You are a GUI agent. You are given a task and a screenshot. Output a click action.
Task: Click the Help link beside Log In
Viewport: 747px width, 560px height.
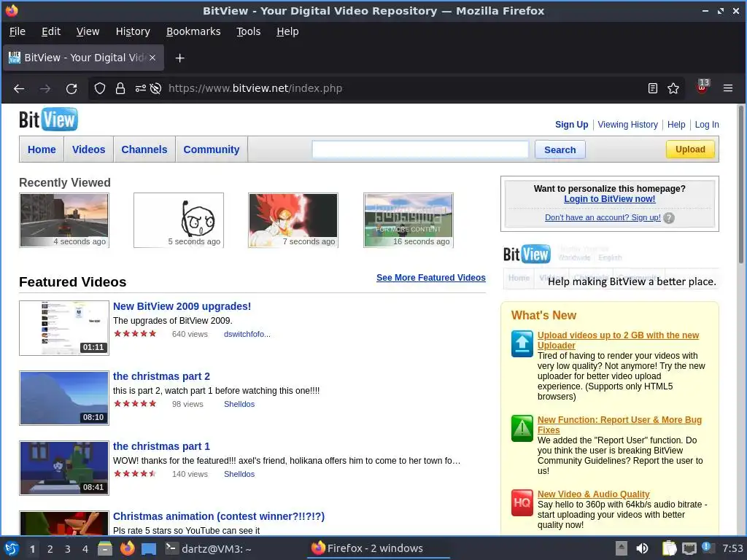676,124
